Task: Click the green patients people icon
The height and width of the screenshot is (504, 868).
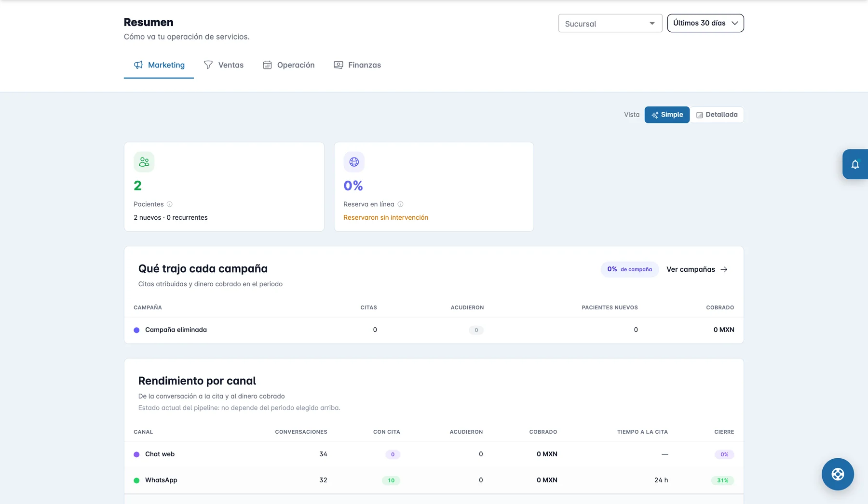Action: coord(144,162)
